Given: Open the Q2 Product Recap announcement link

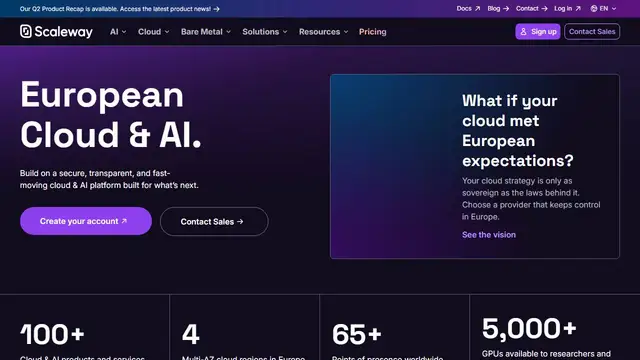Looking at the screenshot, I should 119,9.
